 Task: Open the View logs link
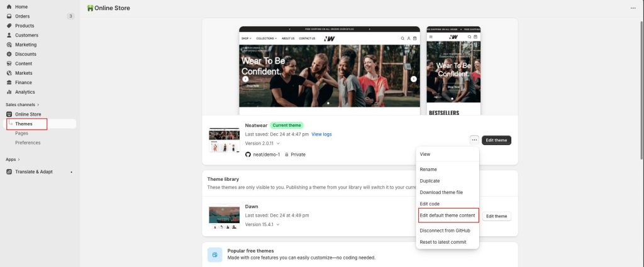pyautogui.click(x=321, y=134)
